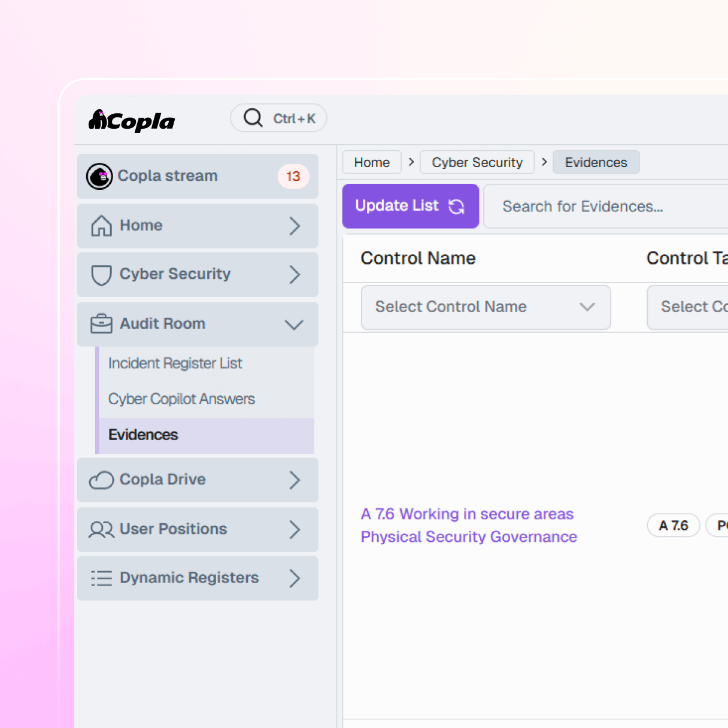Click the User Positions people icon
This screenshot has width=728, height=728.
pyautogui.click(x=101, y=530)
